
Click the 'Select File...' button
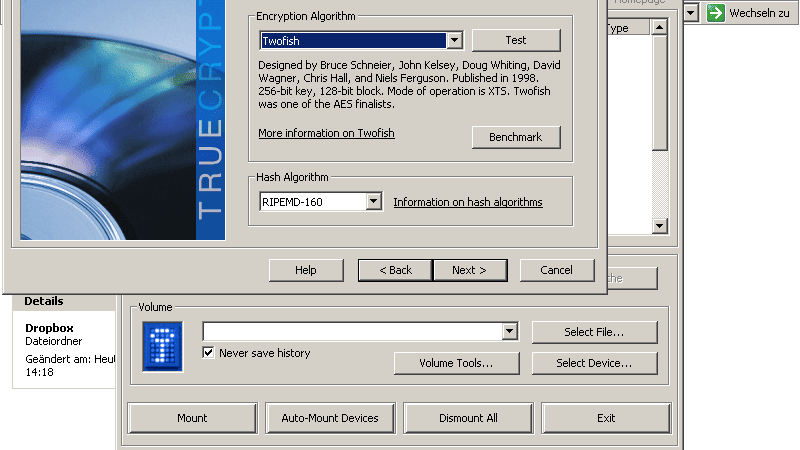click(x=594, y=332)
